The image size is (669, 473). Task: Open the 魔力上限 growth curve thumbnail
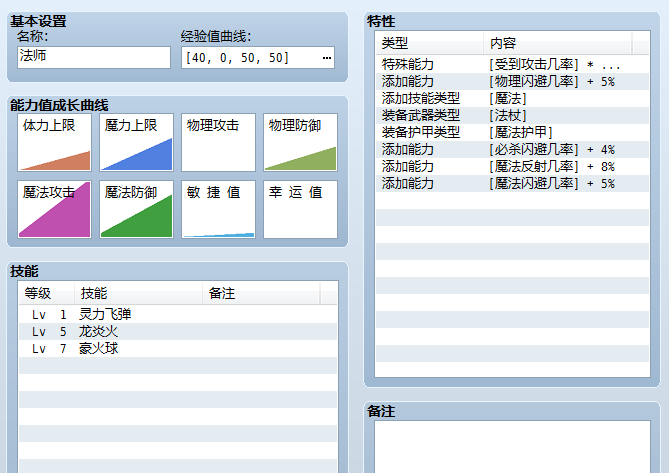pyautogui.click(x=137, y=142)
